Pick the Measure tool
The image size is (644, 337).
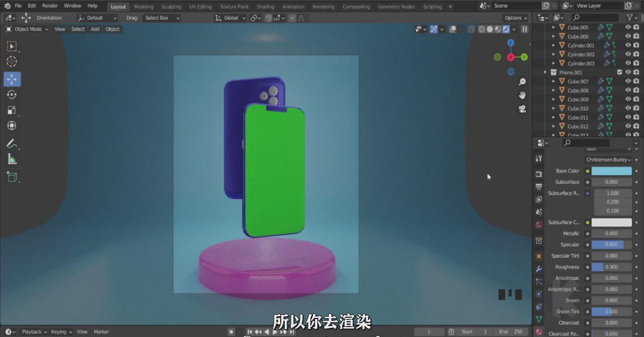[x=12, y=160]
